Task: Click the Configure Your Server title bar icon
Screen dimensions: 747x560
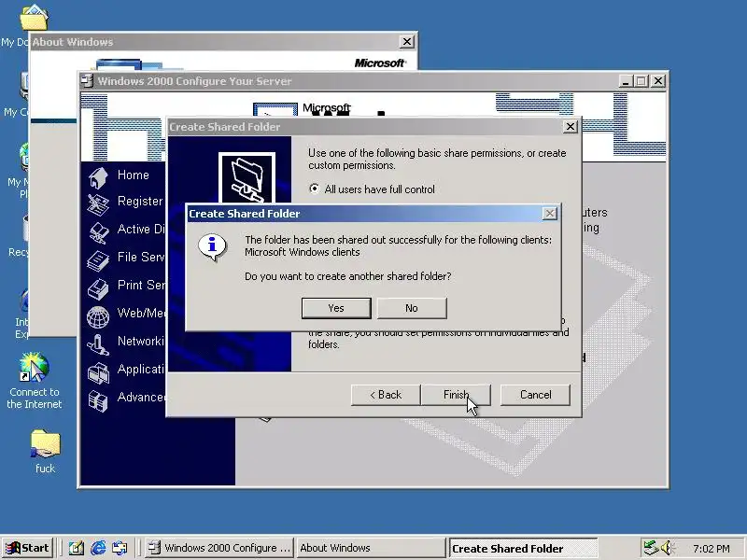Action: coord(87,81)
